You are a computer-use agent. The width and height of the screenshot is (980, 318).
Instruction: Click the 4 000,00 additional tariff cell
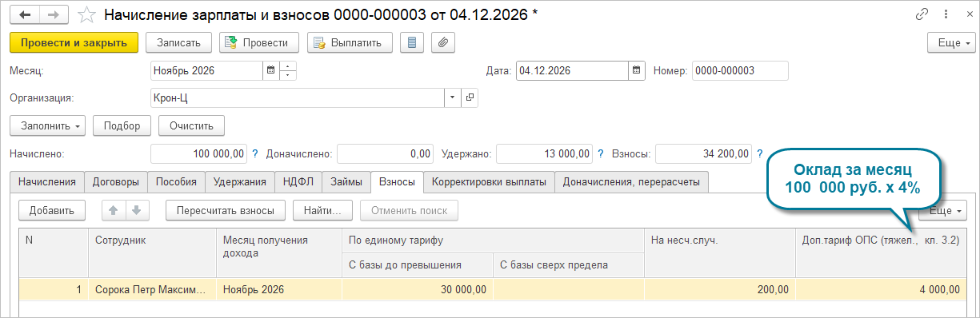[880, 290]
